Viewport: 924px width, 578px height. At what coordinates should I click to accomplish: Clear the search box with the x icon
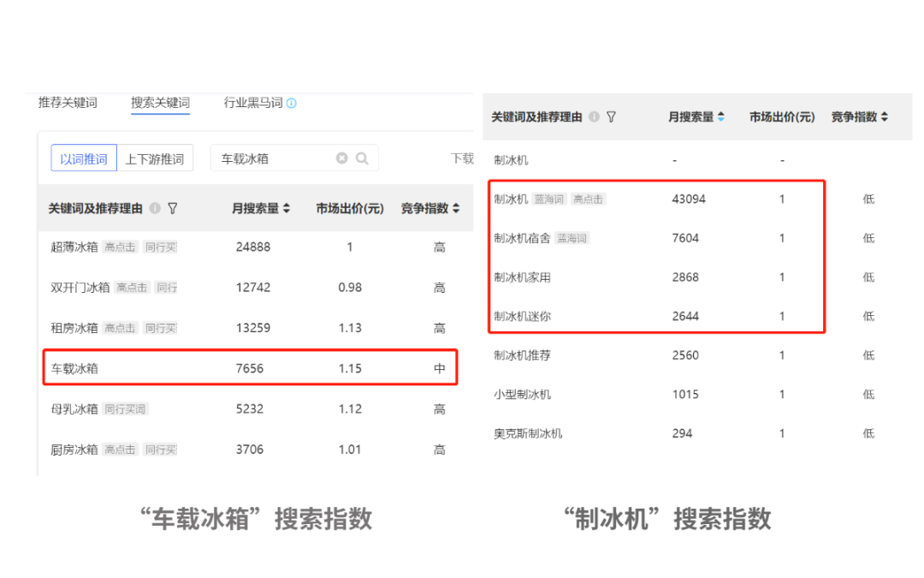(x=342, y=158)
